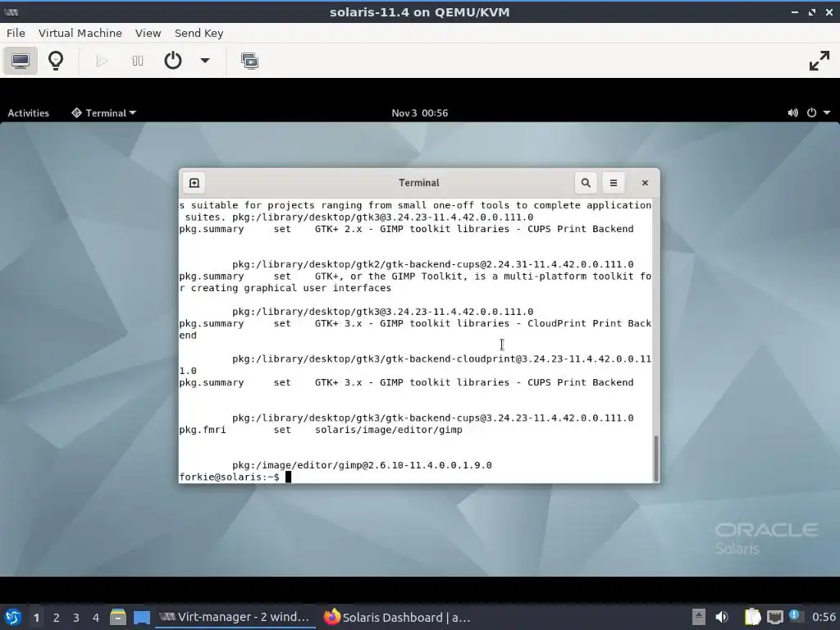840x630 pixels.
Task: Click the text pkg:/image/editor/gimp@2.6.10-11.4.0.0.1.9.0
Action: click(362, 465)
